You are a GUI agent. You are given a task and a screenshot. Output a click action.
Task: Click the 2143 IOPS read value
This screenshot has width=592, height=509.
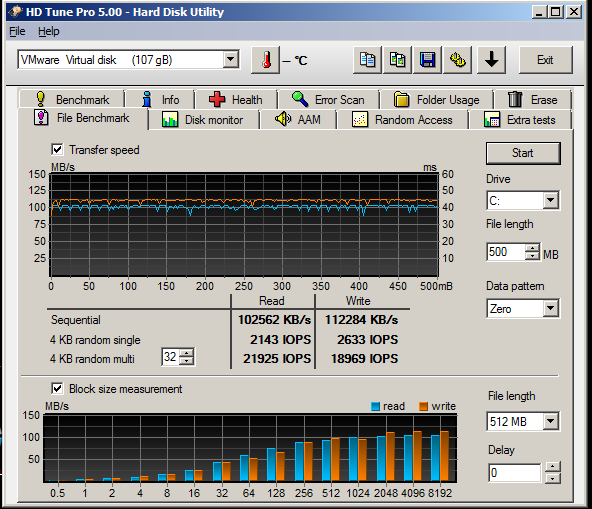[281, 339]
